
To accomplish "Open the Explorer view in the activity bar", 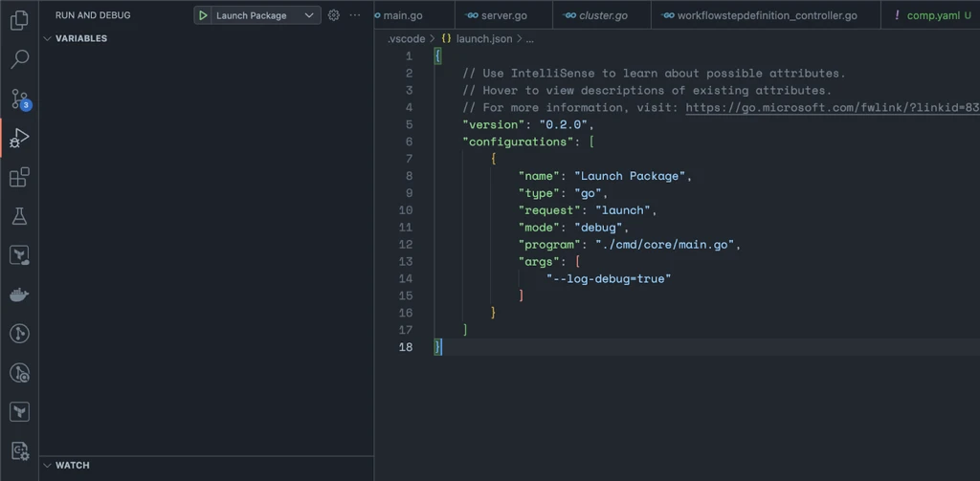I will coord(19,21).
